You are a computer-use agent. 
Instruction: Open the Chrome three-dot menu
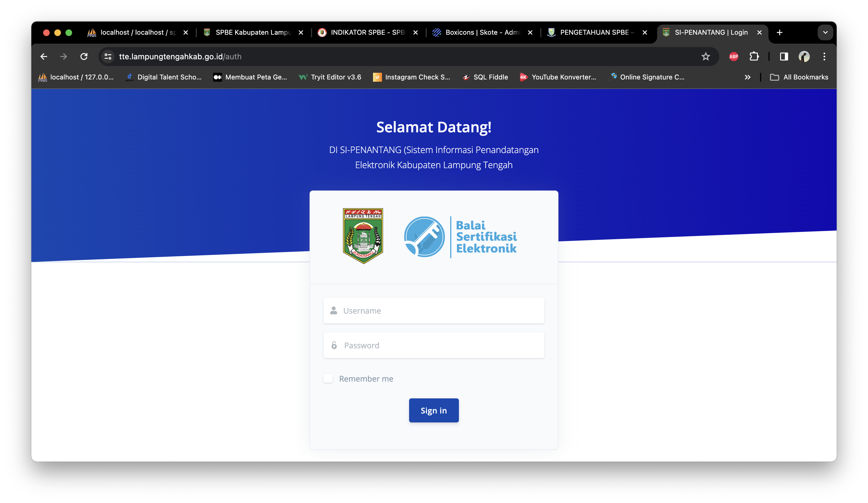pyautogui.click(x=824, y=57)
